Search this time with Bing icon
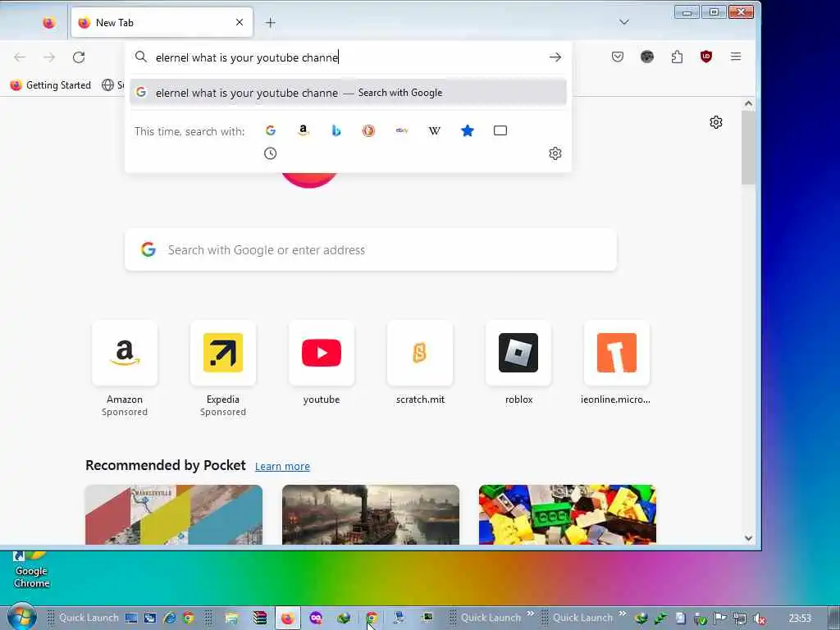 coord(336,130)
